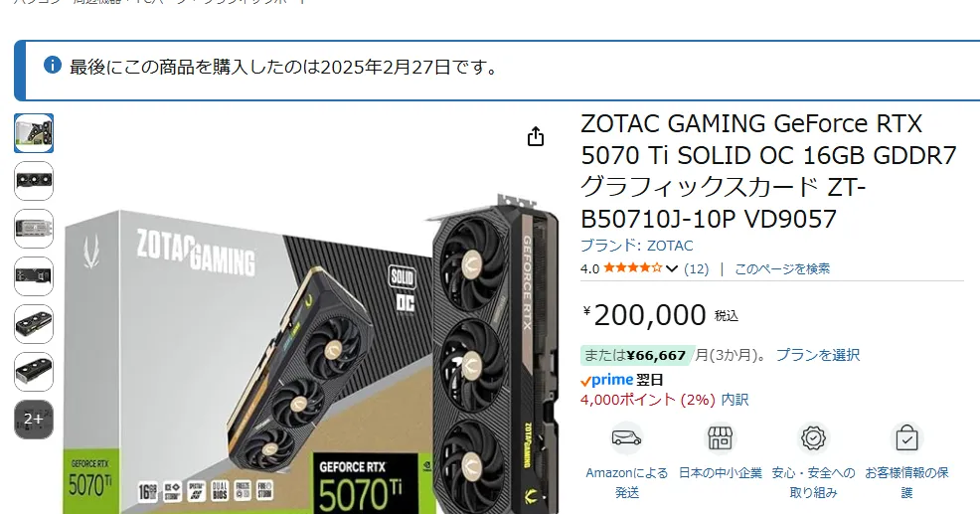Click the 内訳 points breakdown link
Screen dimensions: 980x514
(735, 400)
